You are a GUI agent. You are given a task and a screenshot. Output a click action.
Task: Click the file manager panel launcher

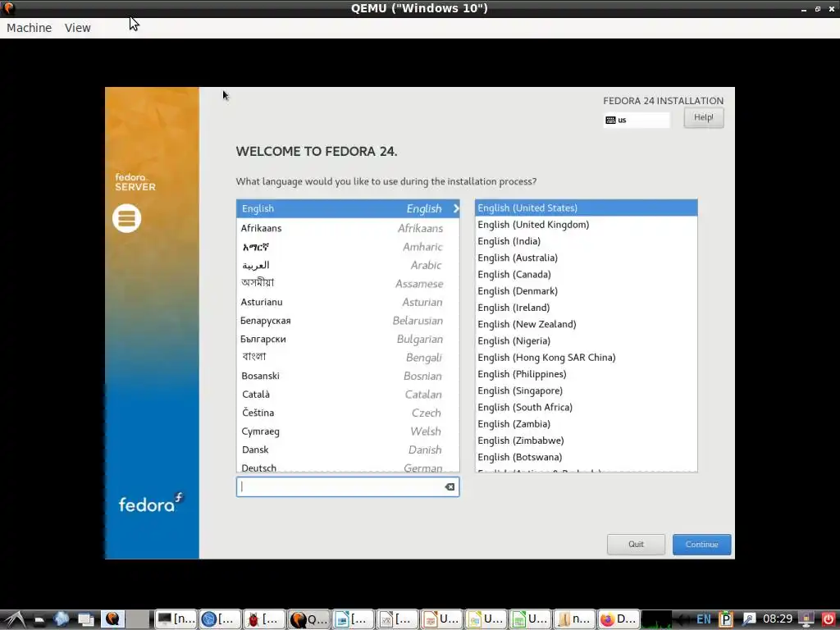coord(39,620)
